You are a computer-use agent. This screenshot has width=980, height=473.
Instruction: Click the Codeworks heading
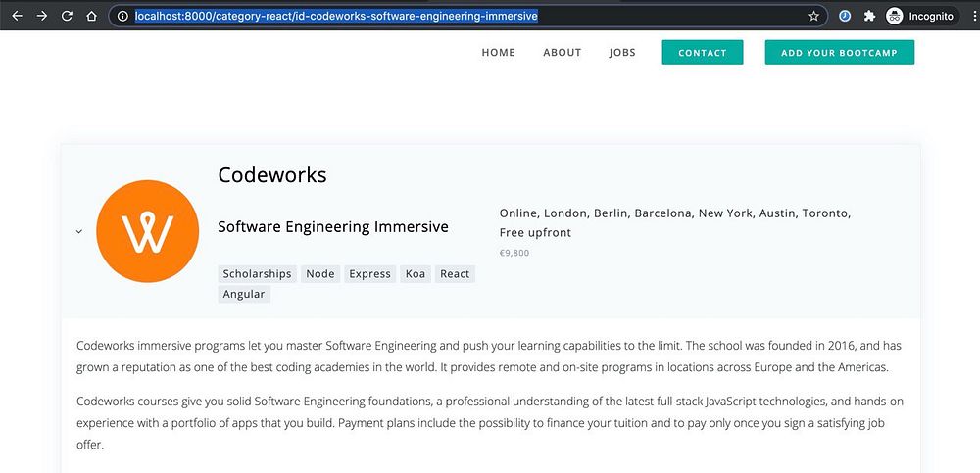click(271, 175)
